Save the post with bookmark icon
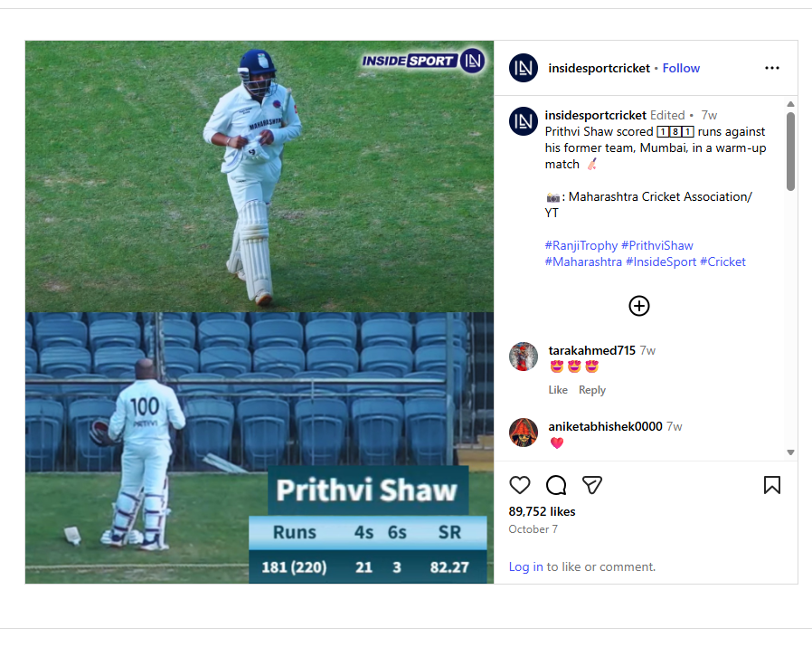This screenshot has width=812, height=666. click(x=771, y=485)
